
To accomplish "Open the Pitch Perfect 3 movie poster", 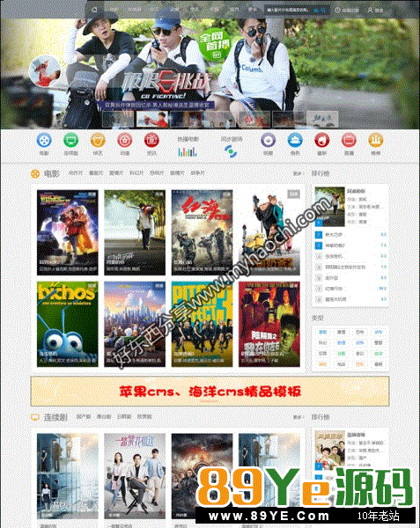I will coord(203,324).
